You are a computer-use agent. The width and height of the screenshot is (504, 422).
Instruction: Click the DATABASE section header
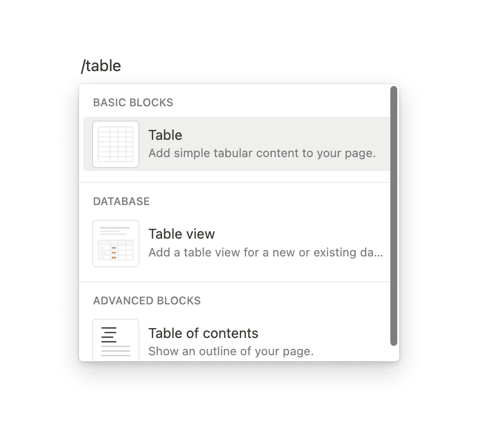point(121,201)
